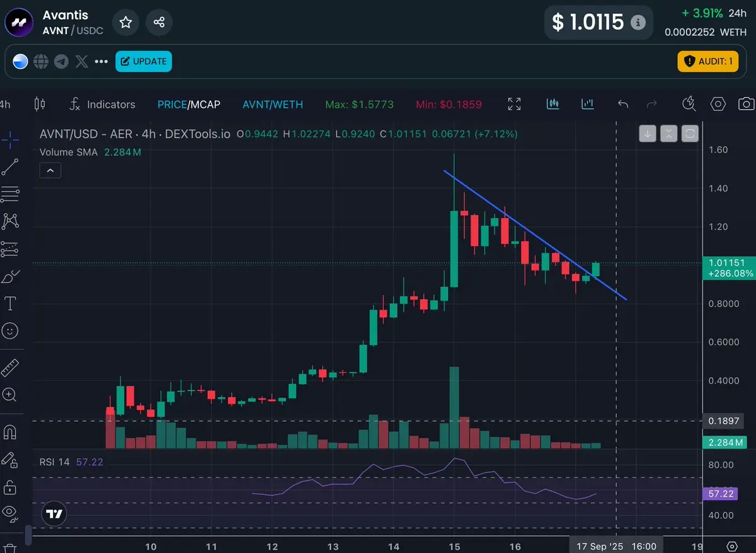Click the AVNT / USDC pair name
The width and height of the screenshot is (756, 553).
click(72, 30)
